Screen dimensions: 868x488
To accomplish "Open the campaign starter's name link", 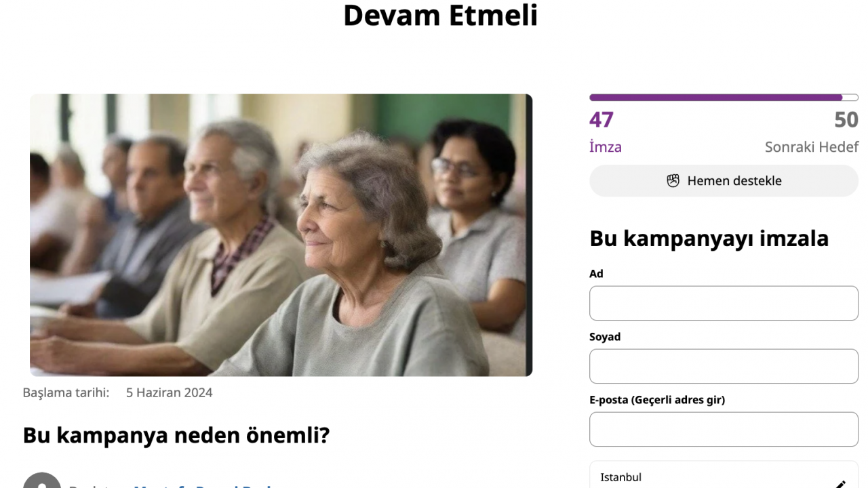I will 203,485.
